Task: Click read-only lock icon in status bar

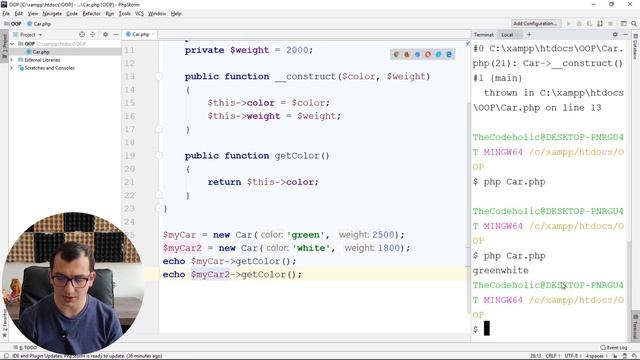Action: pyautogui.click(x=615, y=356)
